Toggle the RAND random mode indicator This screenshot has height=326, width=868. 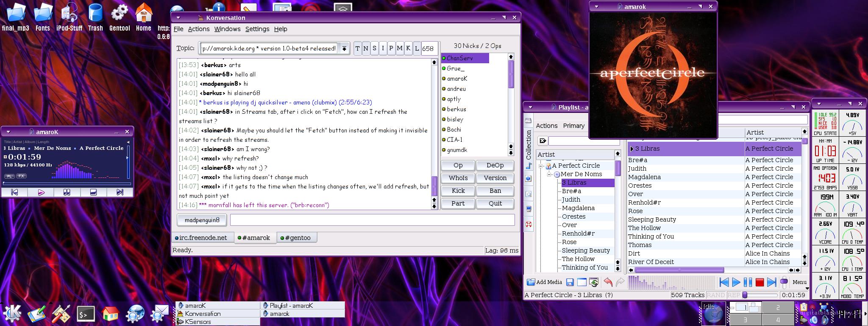pos(715,295)
